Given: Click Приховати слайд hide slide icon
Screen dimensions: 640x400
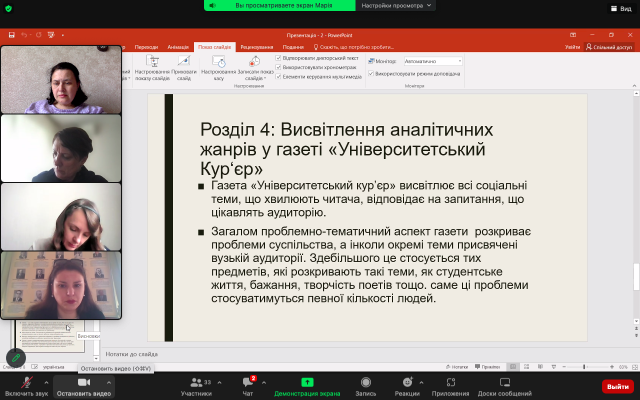Looking at the screenshot, I should [184, 68].
